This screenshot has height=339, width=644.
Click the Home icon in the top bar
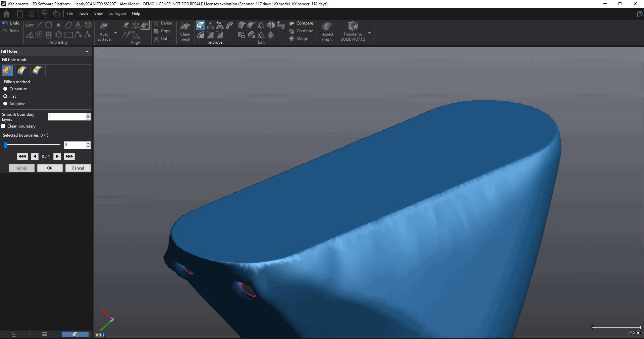click(x=6, y=14)
